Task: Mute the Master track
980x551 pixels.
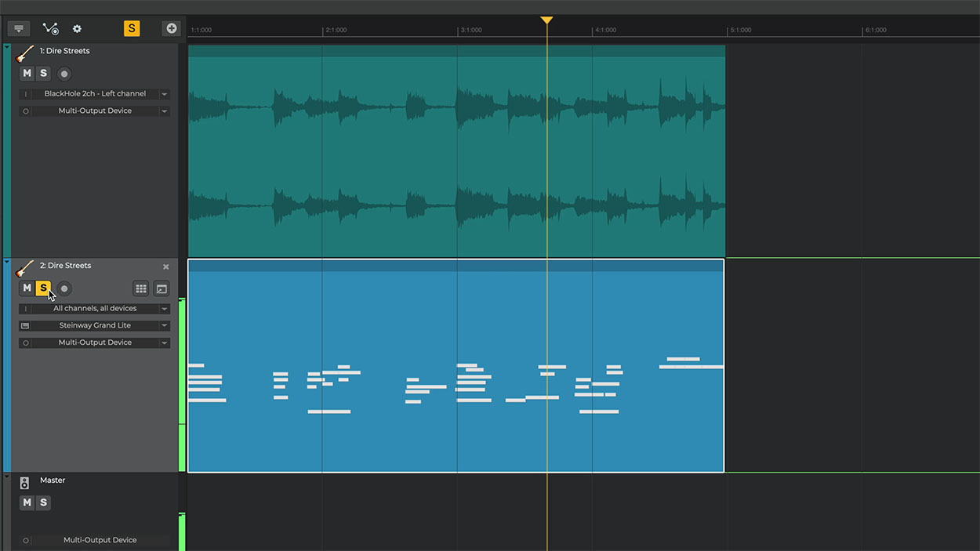Action: 27,502
